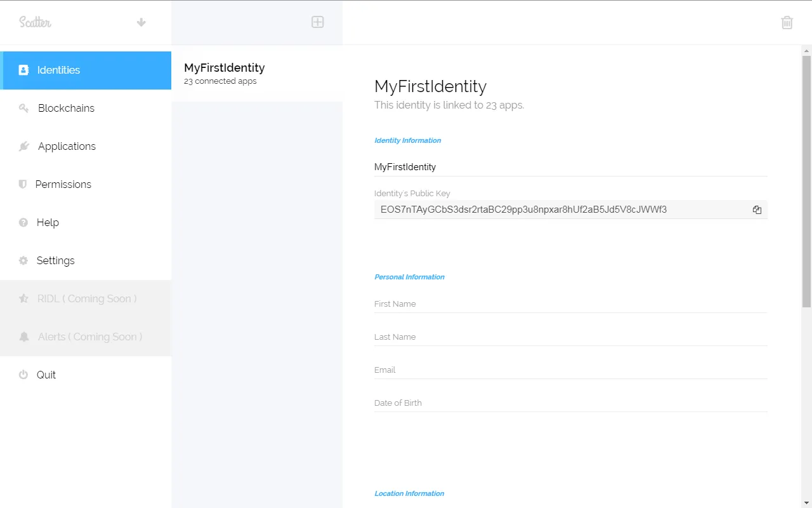Focus the Email field
The height and width of the screenshot is (508, 812).
click(571, 370)
